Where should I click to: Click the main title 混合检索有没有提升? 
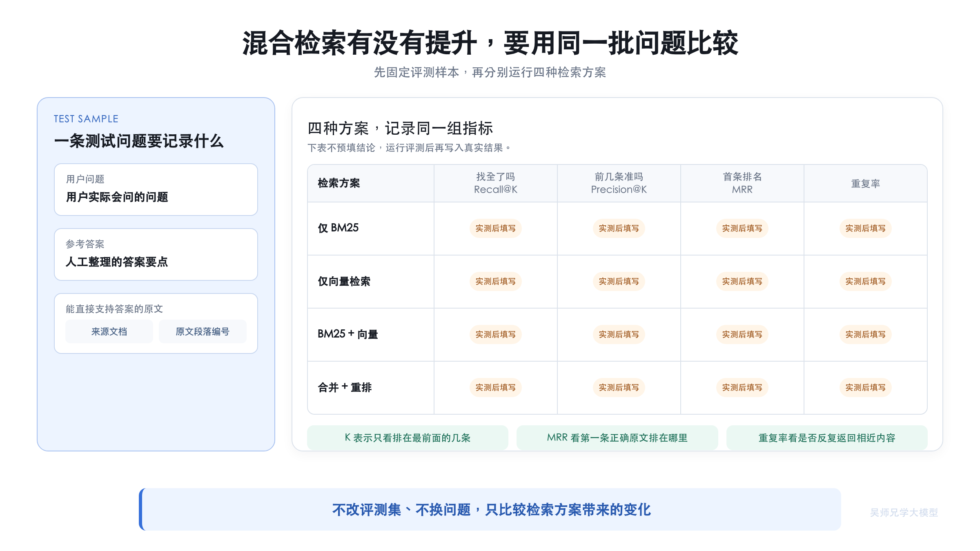490,43
